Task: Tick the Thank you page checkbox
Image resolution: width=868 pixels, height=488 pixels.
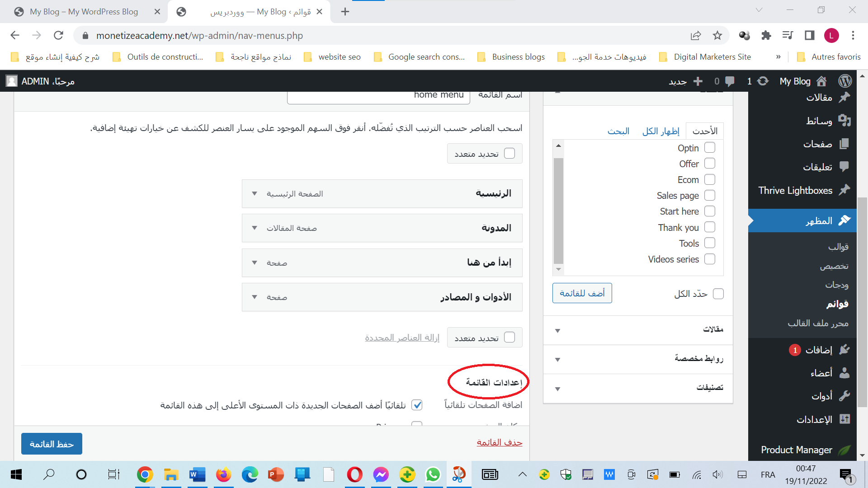Action: click(x=710, y=227)
